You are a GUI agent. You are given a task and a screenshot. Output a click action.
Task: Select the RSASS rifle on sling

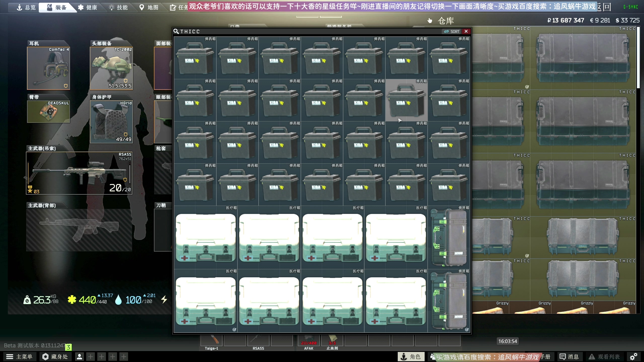pos(79,173)
